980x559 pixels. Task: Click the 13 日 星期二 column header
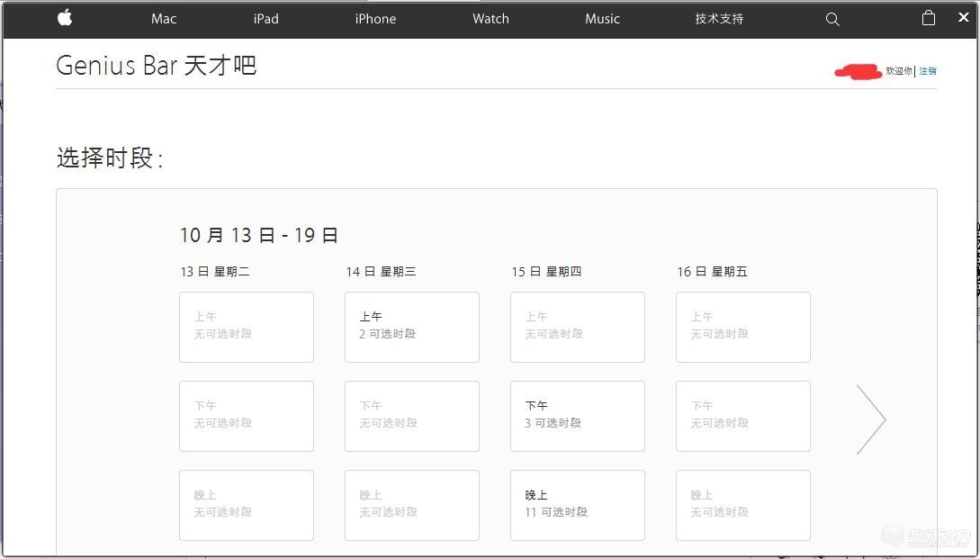click(215, 271)
